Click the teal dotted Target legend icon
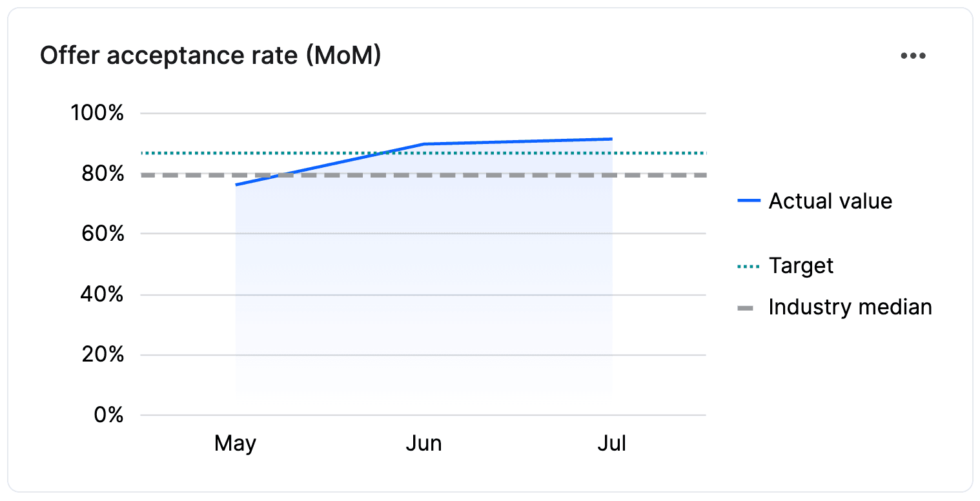Viewport: 980px width, 501px height. coord(748,265)
